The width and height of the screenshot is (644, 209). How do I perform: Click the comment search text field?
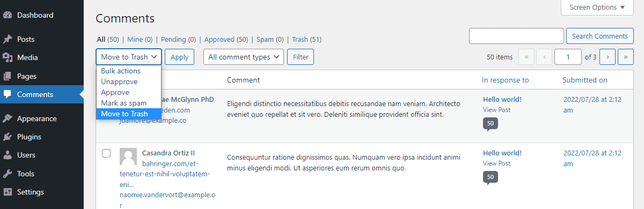coord(516,36)
